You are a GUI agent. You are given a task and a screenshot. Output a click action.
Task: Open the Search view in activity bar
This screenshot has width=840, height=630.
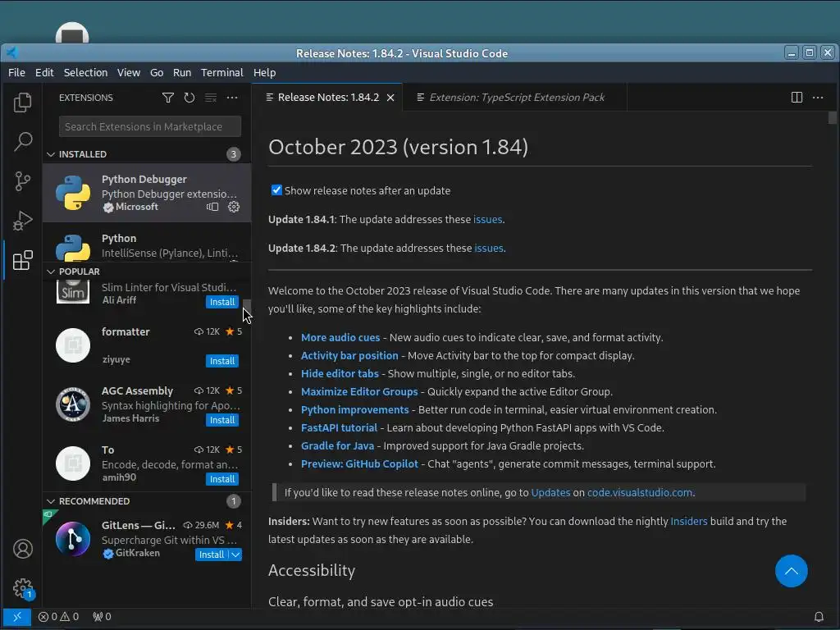[x=22, y=141]
